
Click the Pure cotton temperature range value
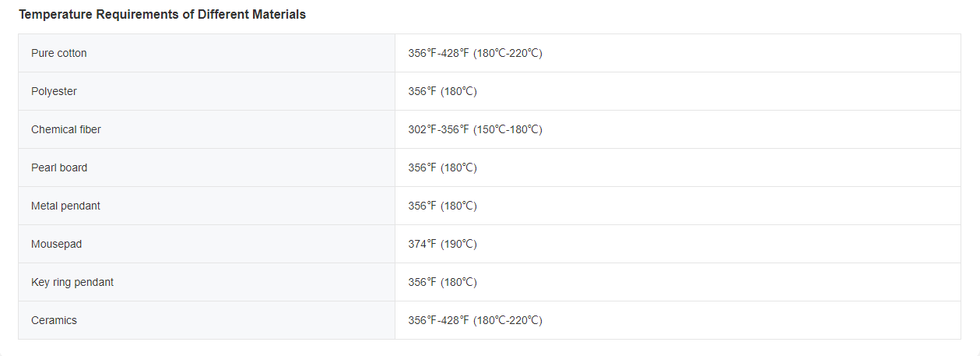[475, 53]
